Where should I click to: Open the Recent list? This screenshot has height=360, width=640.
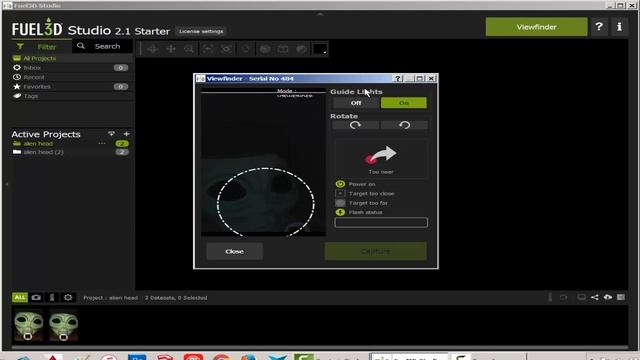click(x=33, y=77)
